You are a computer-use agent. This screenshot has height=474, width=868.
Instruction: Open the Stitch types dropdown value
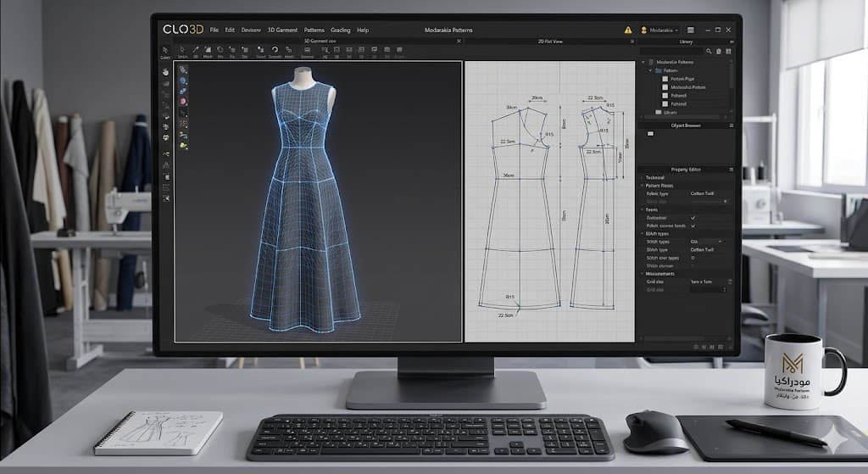point(706,242)
